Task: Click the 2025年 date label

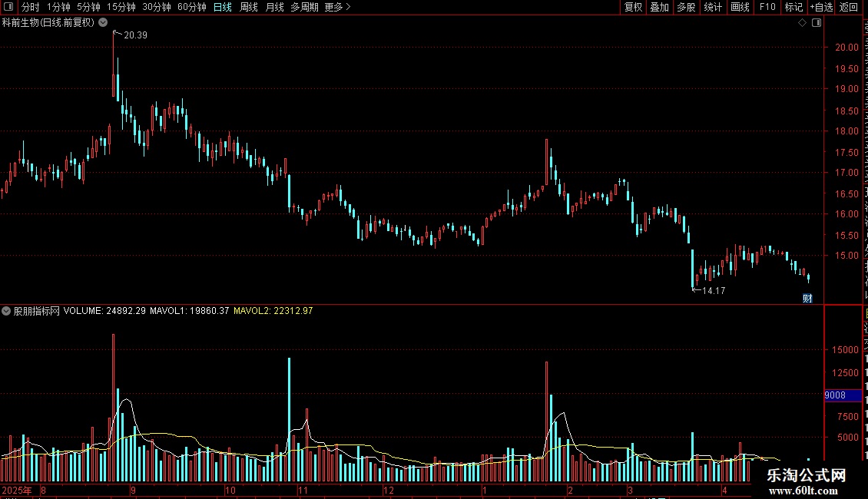Action: 17,490
